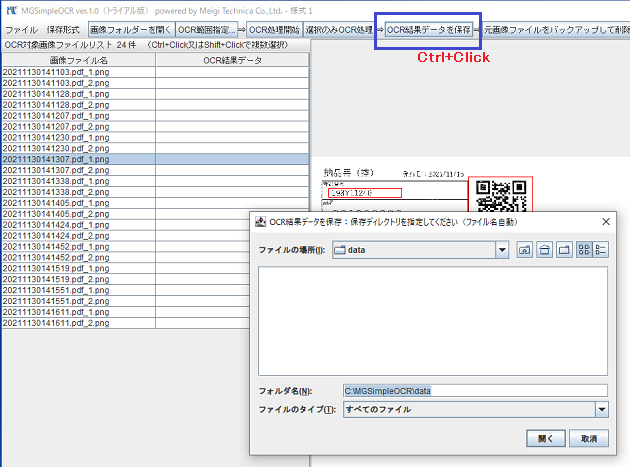Image resolution: width=630 pixels, height=467 pixels.
Task: Expand the ファイルの場所 data dropdown
Action: pos(502,250)
